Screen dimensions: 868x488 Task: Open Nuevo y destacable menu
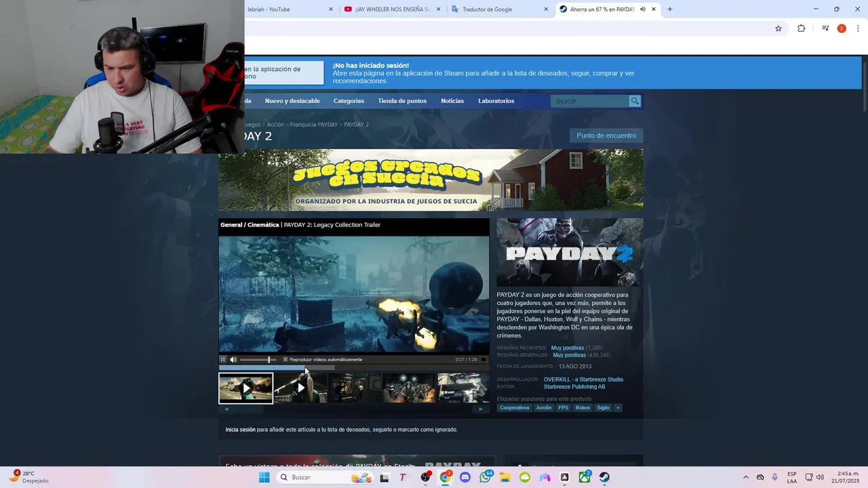click(292, 101)
